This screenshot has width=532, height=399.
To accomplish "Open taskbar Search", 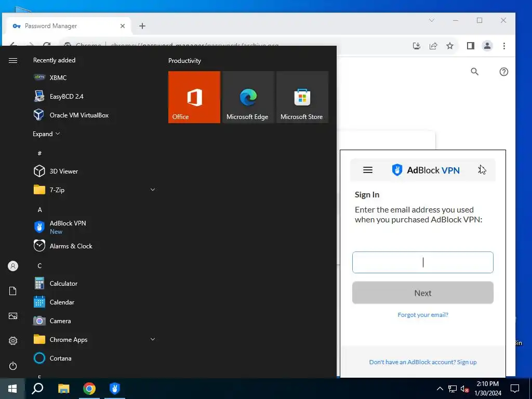I will [37, 389].
